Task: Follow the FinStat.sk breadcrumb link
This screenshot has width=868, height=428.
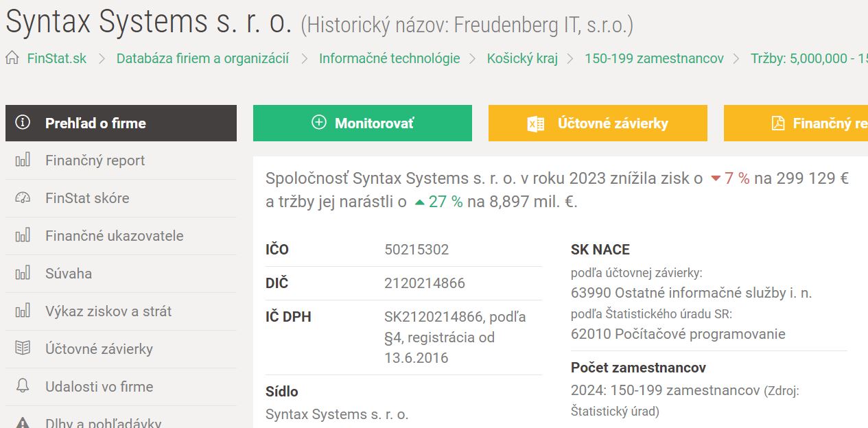Action: pos(57,58)
